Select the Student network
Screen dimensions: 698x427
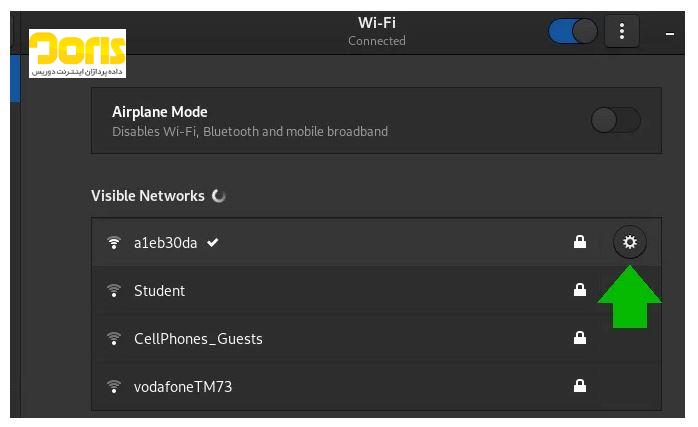point(376,290)
